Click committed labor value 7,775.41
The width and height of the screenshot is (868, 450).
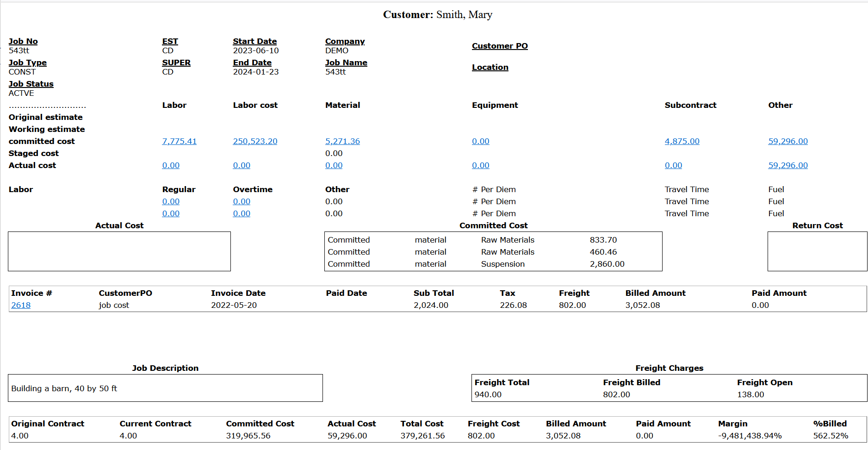pyautogui.click(x=179, y=141)
